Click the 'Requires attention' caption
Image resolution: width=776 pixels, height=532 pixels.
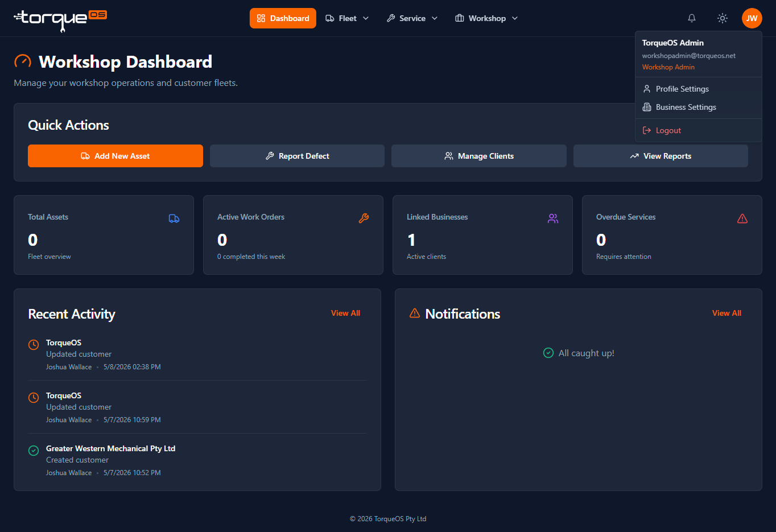[624, 257]
